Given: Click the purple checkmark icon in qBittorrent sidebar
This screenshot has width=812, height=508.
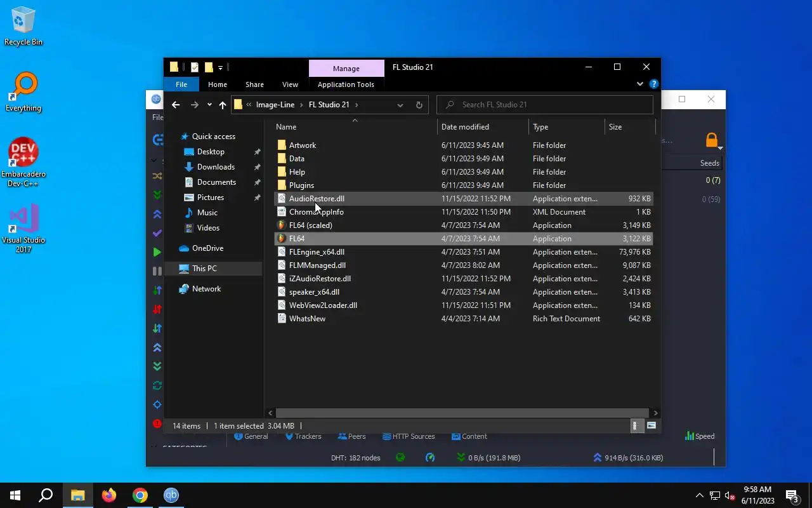Looking at the screenshot, I should pyautogui.click(x=157, y=233).
